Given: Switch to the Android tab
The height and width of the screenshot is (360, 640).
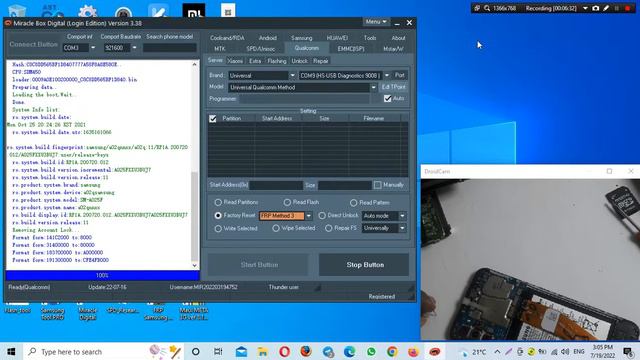Looking at the screenshot, I should coord(268,38).
